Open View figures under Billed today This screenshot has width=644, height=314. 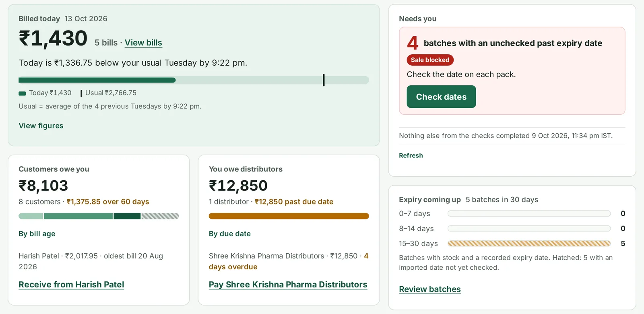tap(41, 126)
